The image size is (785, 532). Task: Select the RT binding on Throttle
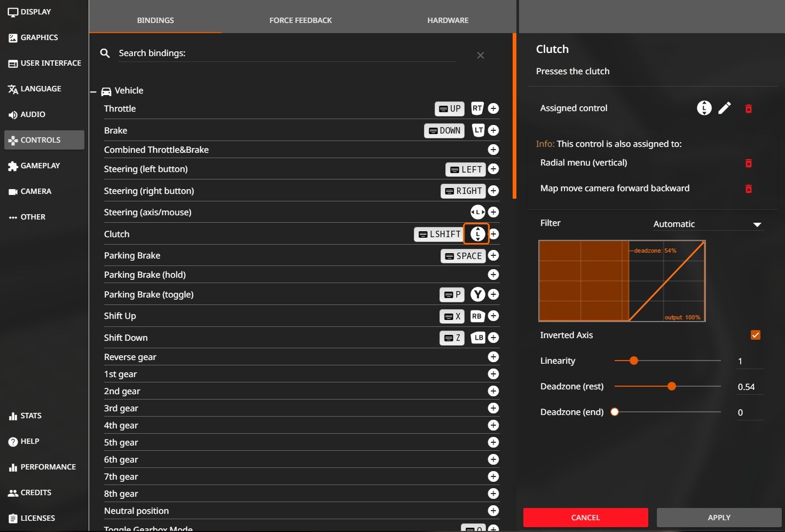477,108
